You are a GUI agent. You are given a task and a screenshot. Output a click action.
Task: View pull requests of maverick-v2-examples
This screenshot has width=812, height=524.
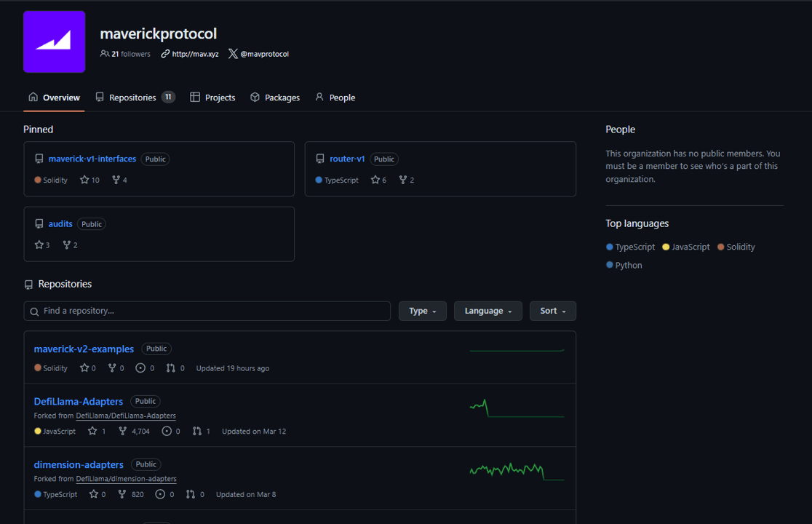coord(175,368)
